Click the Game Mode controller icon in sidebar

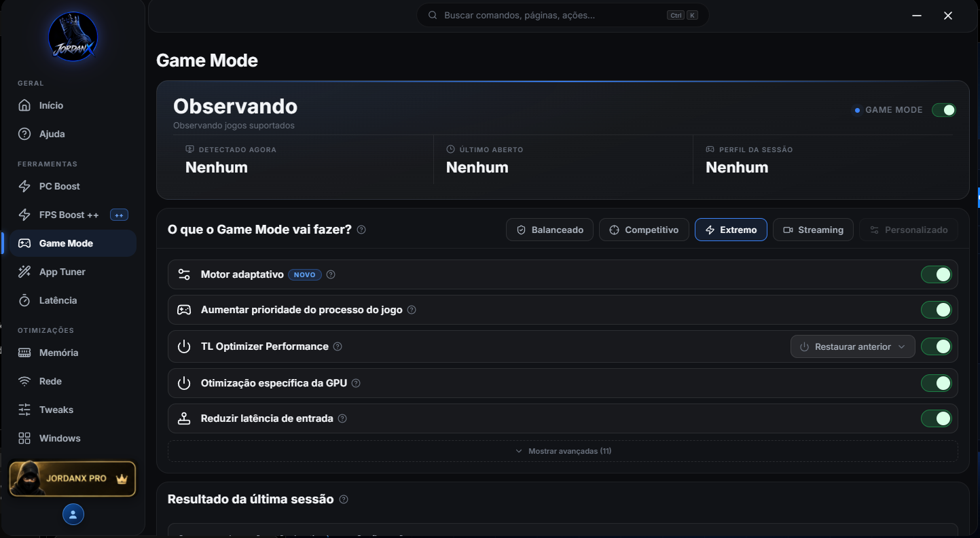(24, 243)
